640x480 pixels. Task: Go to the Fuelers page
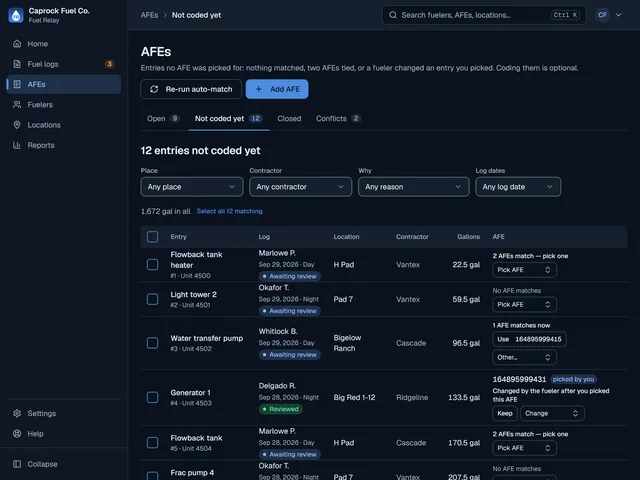[63, 104]
